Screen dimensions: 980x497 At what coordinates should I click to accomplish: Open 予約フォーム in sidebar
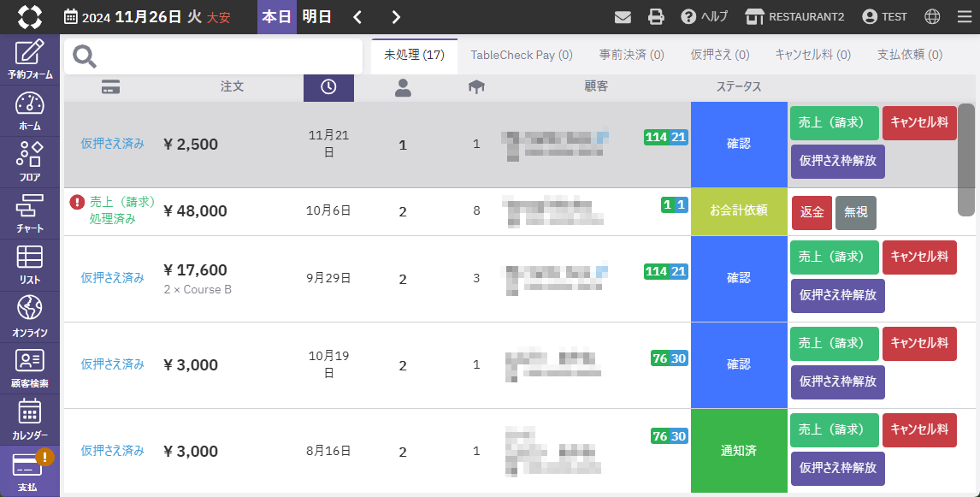[30, 60]
